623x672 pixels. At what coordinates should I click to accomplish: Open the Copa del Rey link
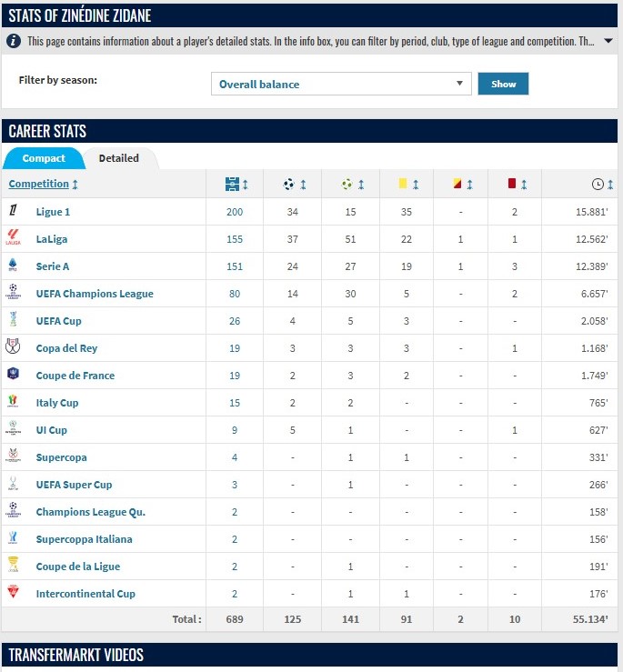66,348
